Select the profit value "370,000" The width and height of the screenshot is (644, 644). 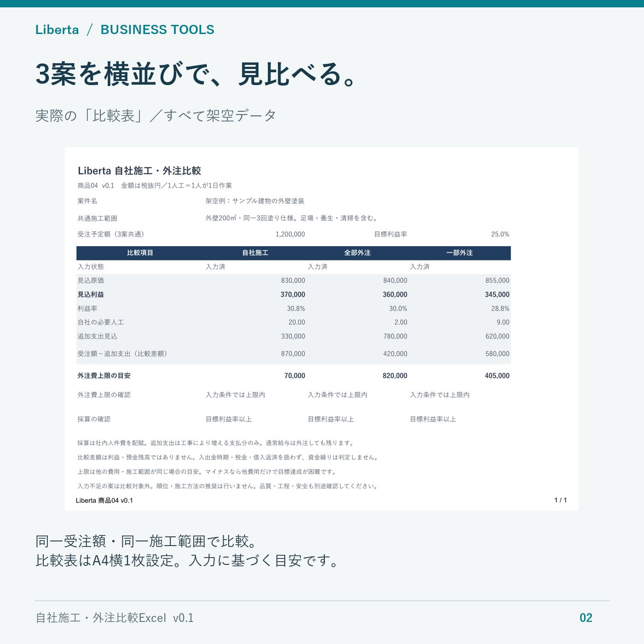(x=293, y=294)
